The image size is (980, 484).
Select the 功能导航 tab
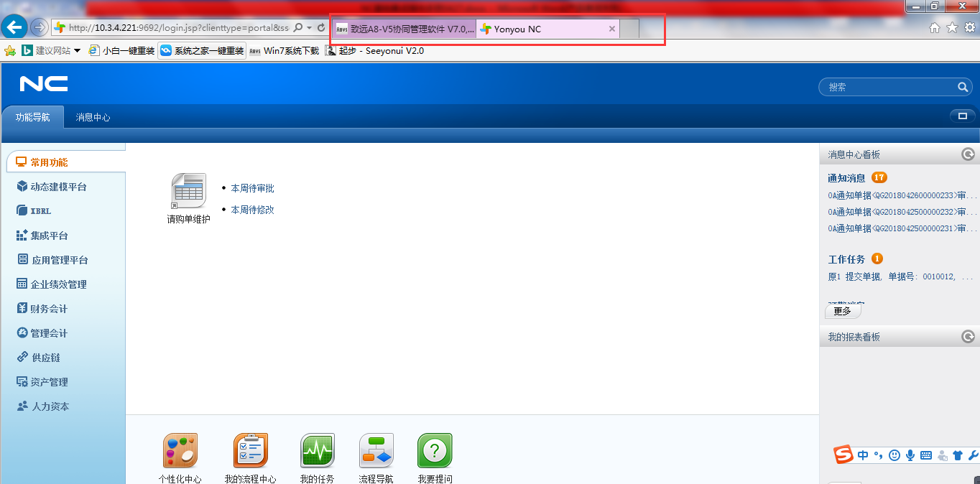tap(33, 117)
